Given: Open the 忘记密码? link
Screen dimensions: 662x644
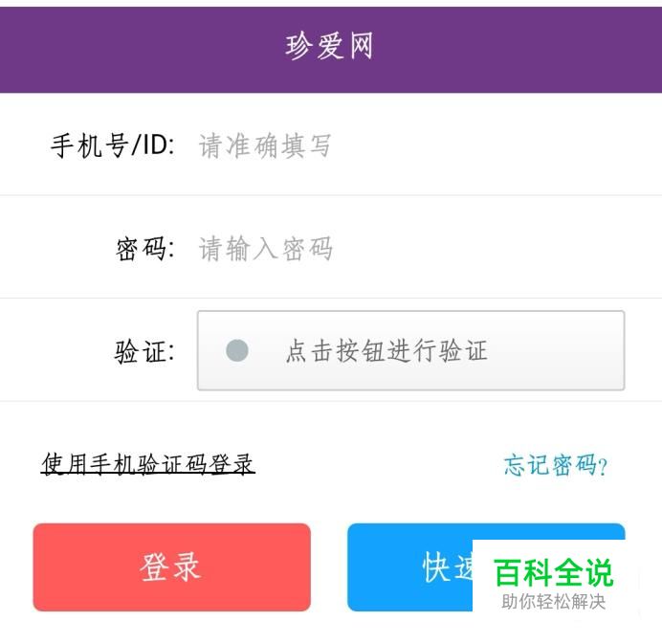Looking at the screenshot, I should point(555,466).
